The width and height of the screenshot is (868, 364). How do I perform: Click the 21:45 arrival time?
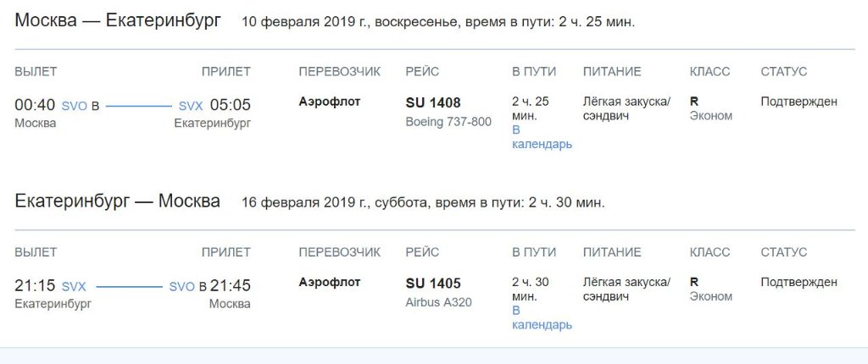(x=231, y=286)
